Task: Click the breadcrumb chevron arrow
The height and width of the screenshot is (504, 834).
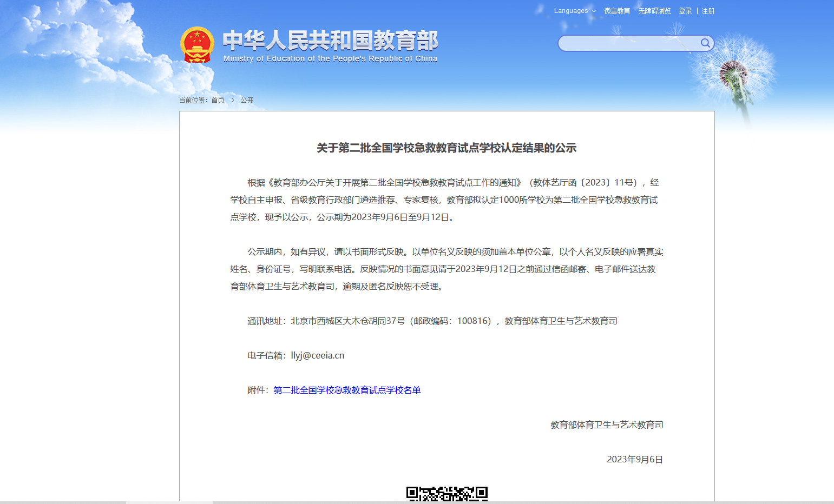Action: [233, 100]
